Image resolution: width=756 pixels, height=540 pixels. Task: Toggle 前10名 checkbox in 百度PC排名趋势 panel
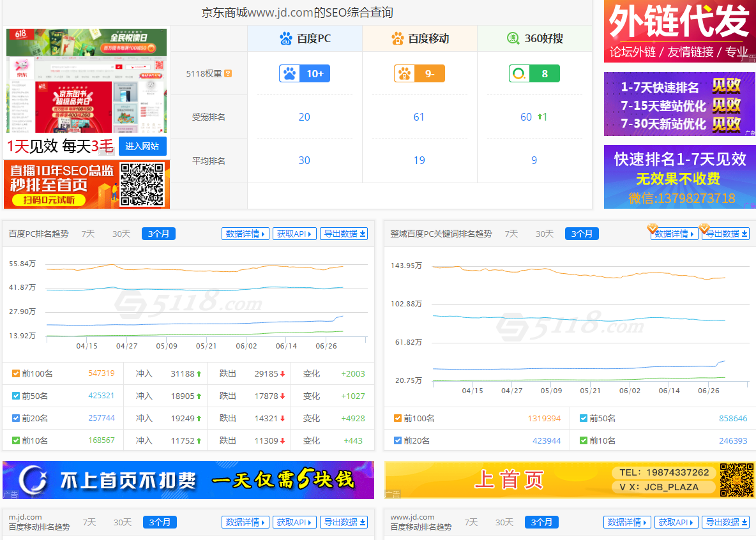(16, 440)
